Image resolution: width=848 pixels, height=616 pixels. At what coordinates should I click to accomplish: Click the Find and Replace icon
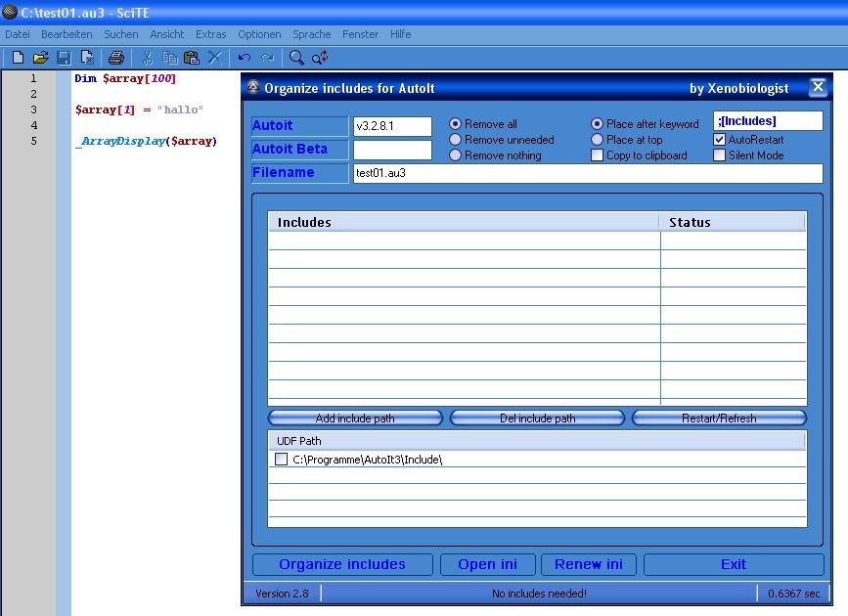320,58
